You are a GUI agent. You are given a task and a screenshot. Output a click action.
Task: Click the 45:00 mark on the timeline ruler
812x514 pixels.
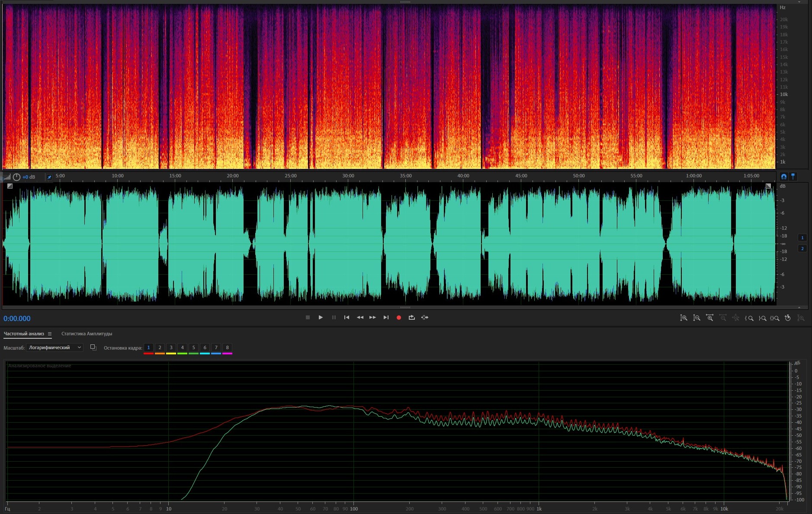pyautogui.click(x=521, y=176)
